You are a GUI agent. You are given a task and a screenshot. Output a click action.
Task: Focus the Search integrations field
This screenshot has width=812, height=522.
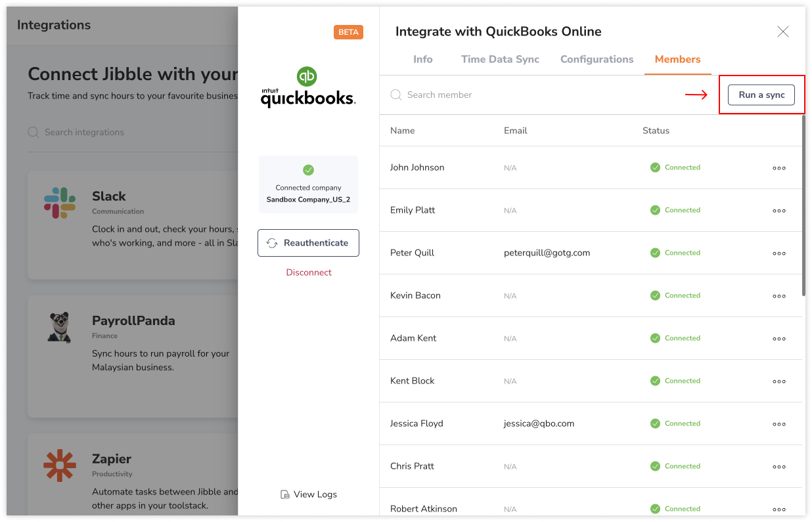tap(131, 132)
